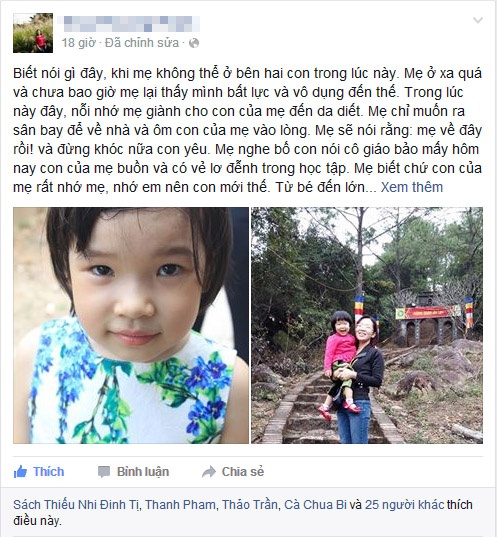Open the photo of woman holding child
Screen dimensions: 497x537
[367, 325]
